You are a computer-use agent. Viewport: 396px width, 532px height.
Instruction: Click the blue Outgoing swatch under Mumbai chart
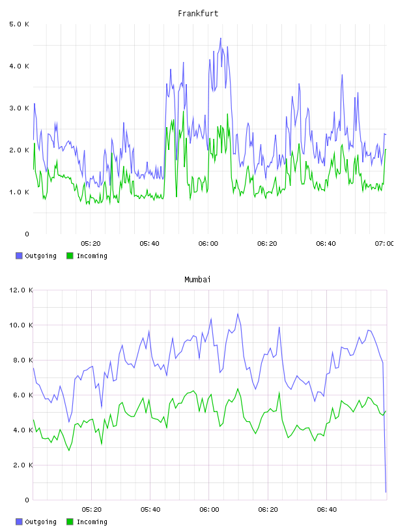19,522
